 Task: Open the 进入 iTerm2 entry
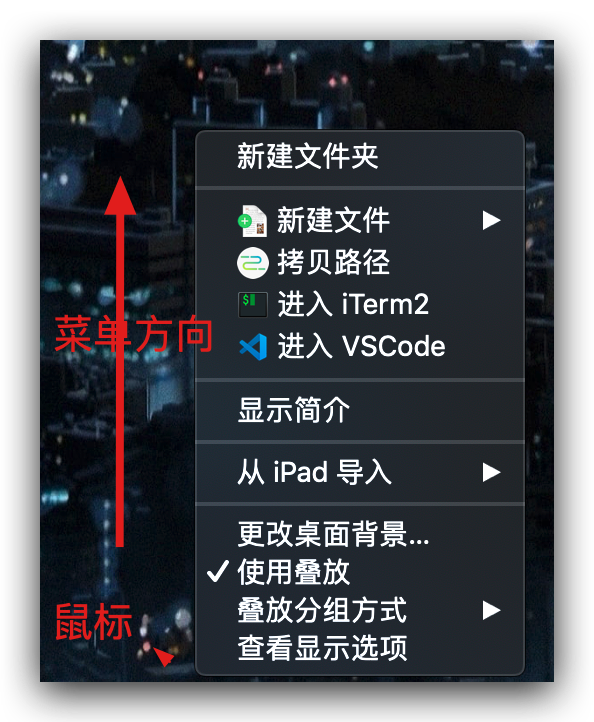[x=360, y=304]
